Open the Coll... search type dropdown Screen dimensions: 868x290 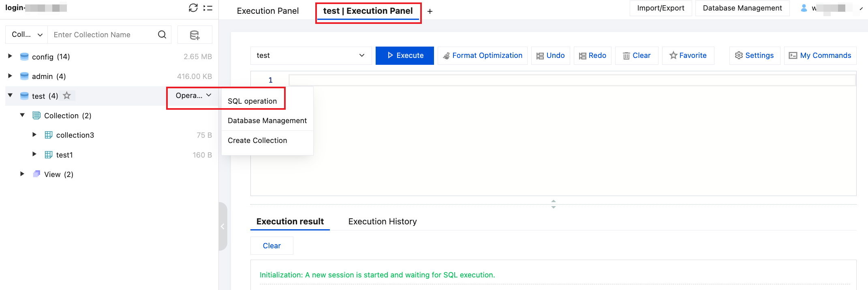(27, 34)
